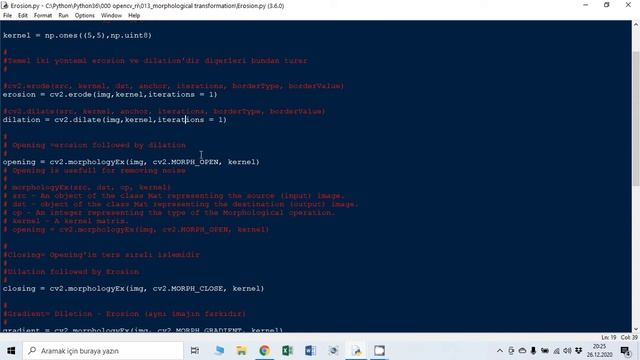Click the 'Ln: 19' status bar indicator
Viewport: 640px width, 360px height.
[609, 338]
